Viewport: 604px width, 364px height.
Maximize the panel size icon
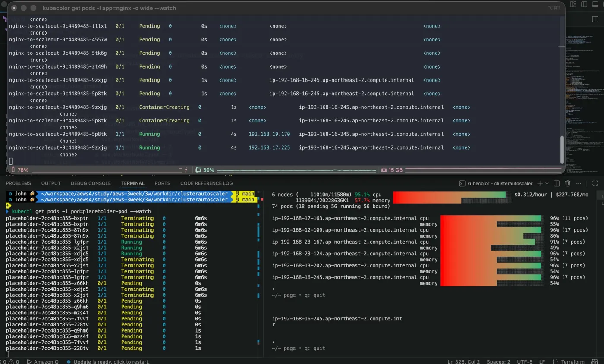click(x=595, y=183)
